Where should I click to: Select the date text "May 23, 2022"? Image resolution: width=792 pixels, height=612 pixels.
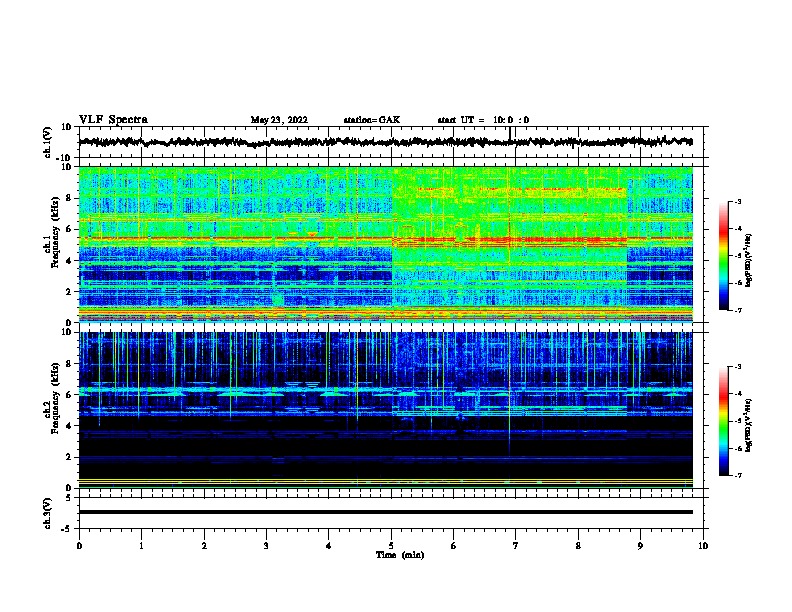[279, 120]
